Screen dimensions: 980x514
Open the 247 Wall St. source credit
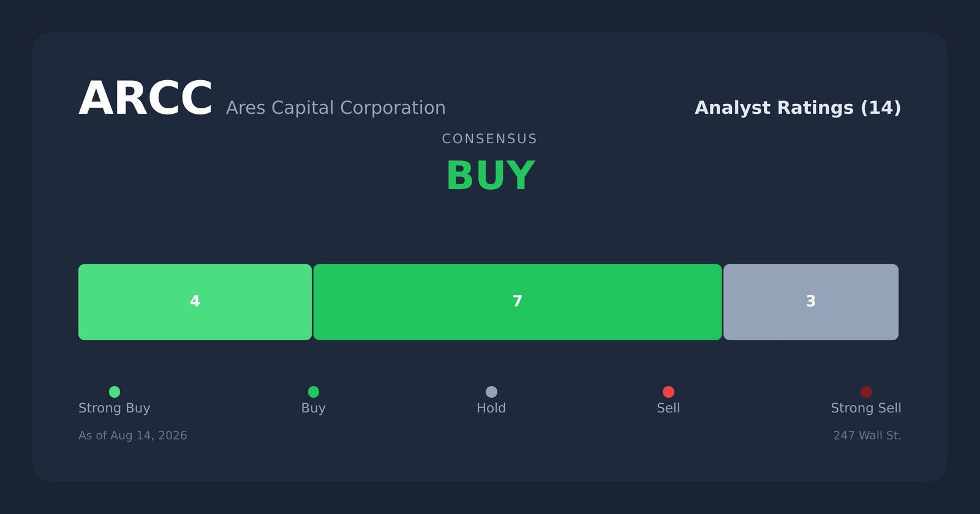coord(867,436)
